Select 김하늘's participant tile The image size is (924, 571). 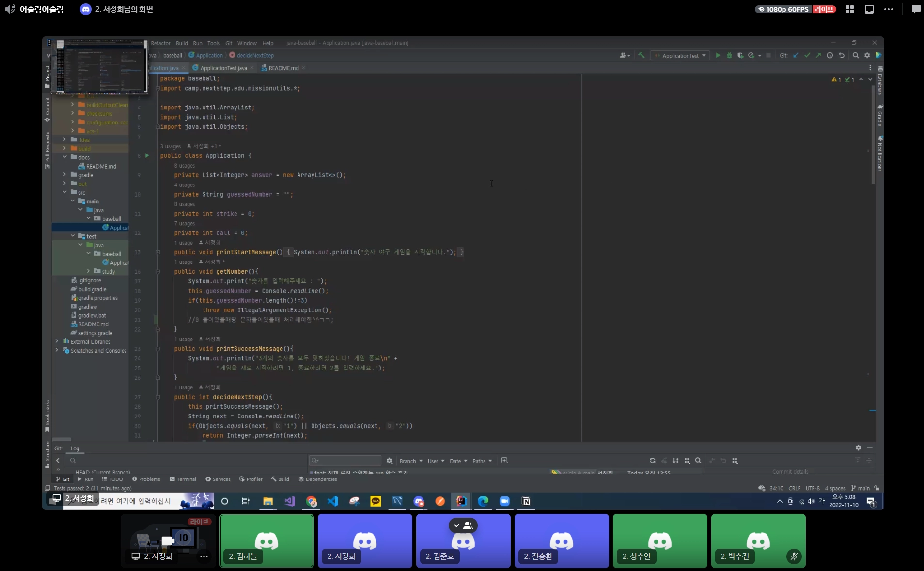[x=266, y=540]
